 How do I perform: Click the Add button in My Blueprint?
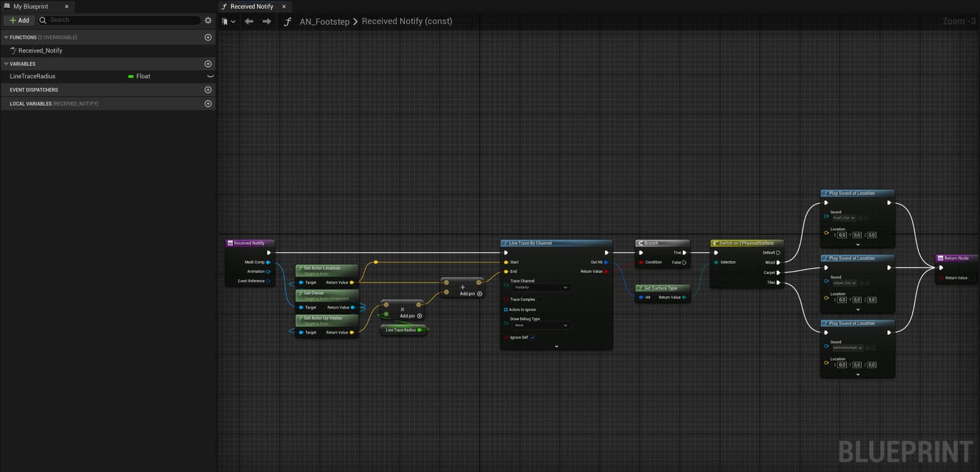[19, 21]
